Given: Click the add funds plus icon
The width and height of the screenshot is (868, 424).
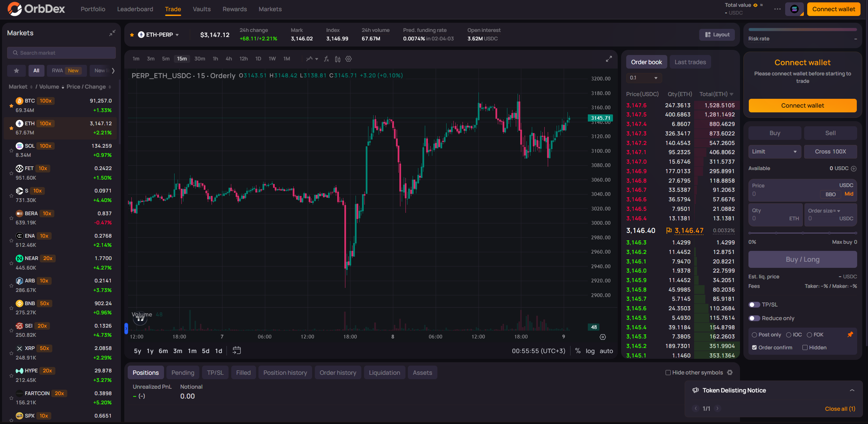Looking at the screenshot, I should point(854,168).
